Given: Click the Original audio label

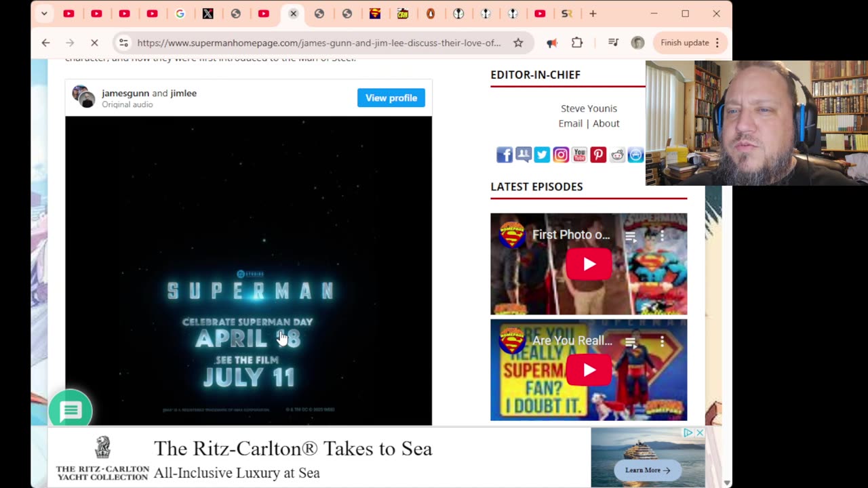Looking at the screenshot, I should 127,104.
